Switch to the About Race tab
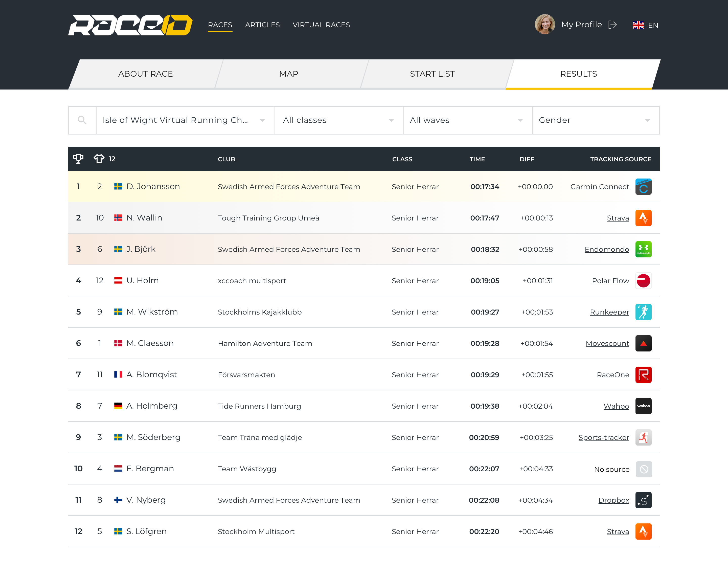This screenshot has height=575, width=728. pos(145,73)
